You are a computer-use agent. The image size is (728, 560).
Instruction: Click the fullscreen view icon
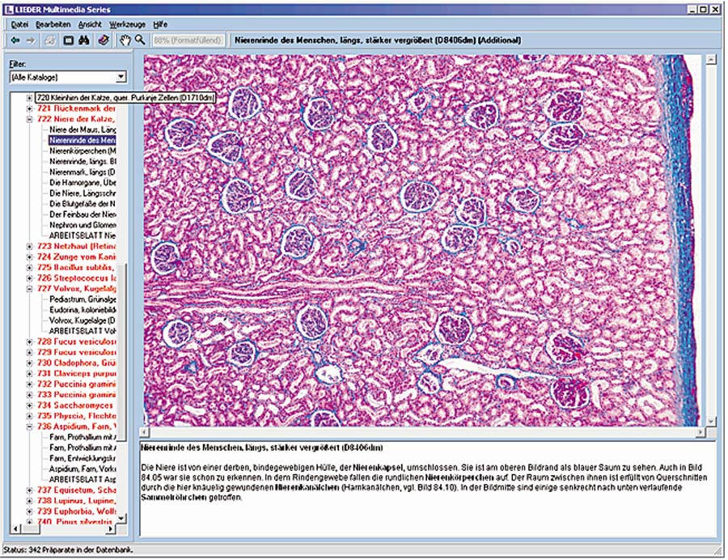pyautogui.click(x=69, y=40)
